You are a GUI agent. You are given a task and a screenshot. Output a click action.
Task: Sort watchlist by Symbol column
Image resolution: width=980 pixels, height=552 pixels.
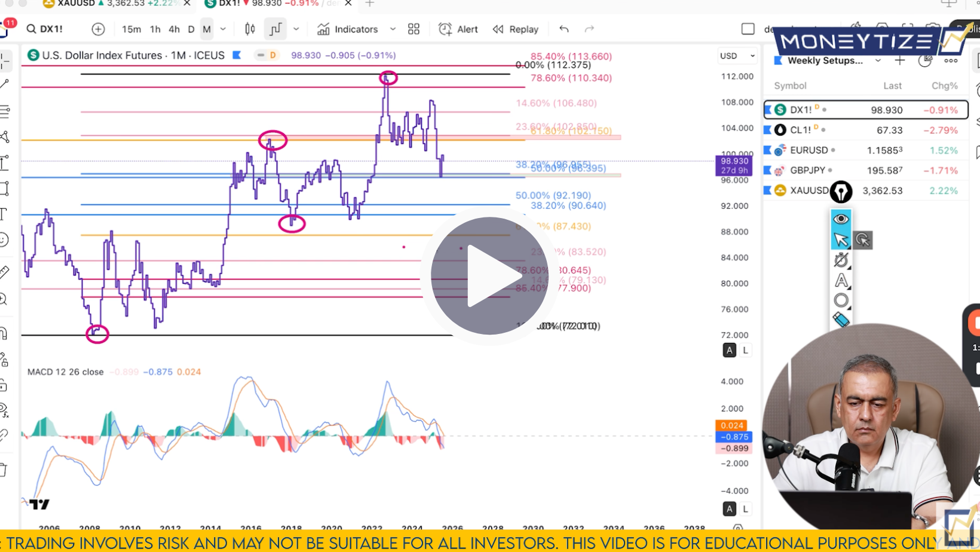point(790,85)
